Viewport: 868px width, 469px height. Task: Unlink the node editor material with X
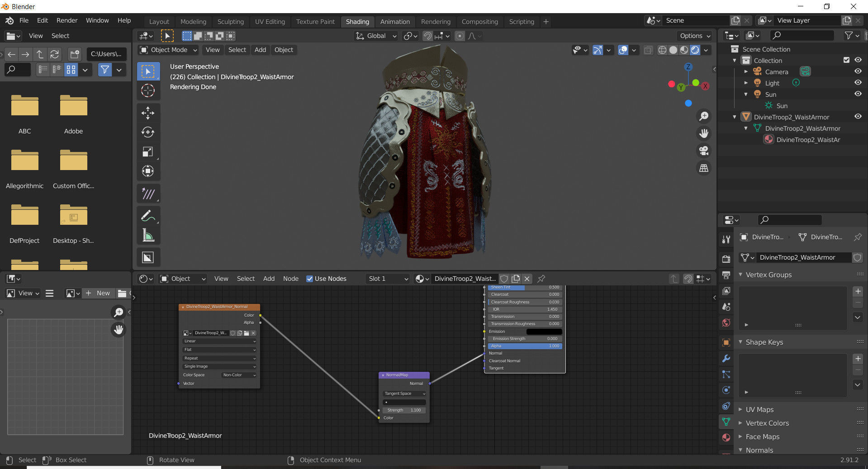527,279
